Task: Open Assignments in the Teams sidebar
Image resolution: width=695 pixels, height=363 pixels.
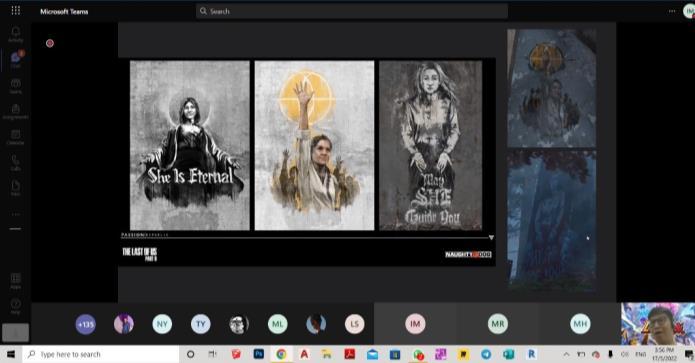Action: [x=16, y=112]
